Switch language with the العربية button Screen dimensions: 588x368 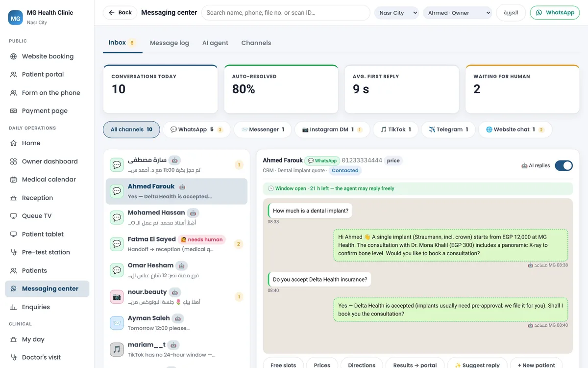click(511, 13)
